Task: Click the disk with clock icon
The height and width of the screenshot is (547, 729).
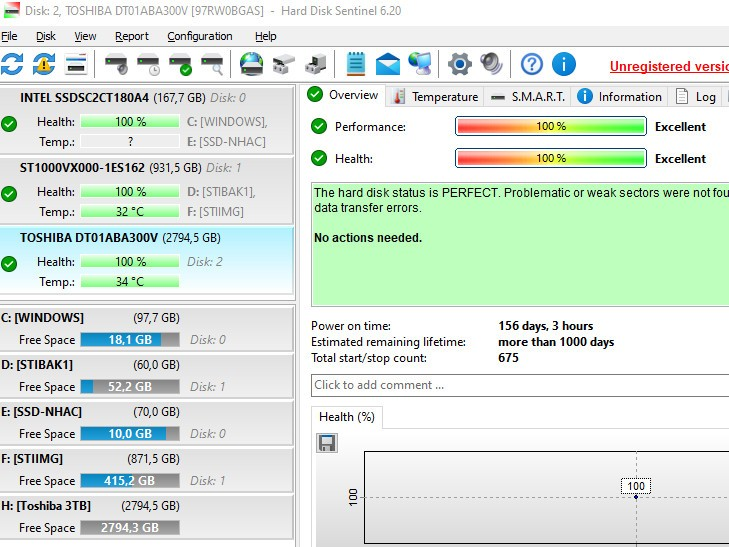Action: point(148,64)
